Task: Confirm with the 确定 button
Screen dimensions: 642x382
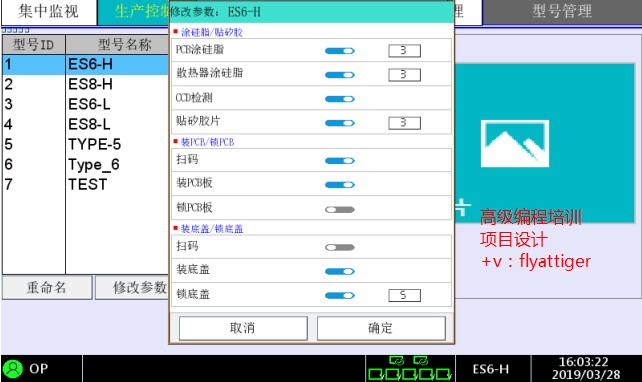Action: pos(381,328)
